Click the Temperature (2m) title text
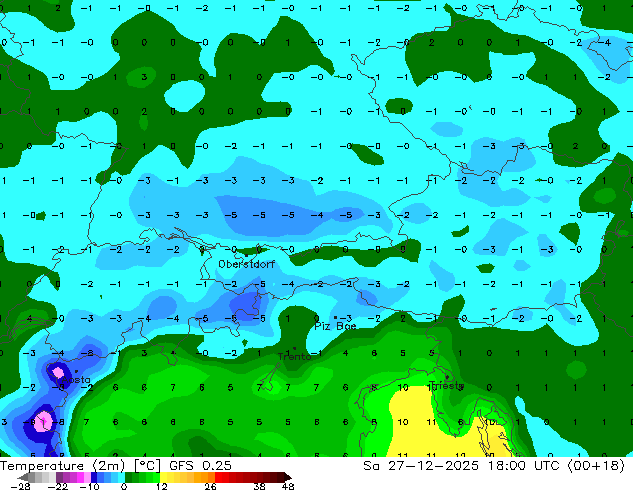This screenshot has height=490, width=634. (x=62, y=466)
